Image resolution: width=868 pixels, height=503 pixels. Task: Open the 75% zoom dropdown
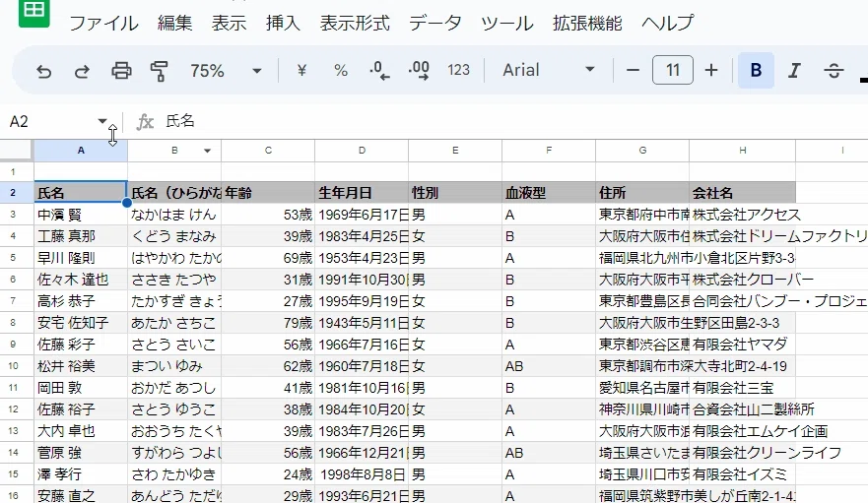[226, 71]
